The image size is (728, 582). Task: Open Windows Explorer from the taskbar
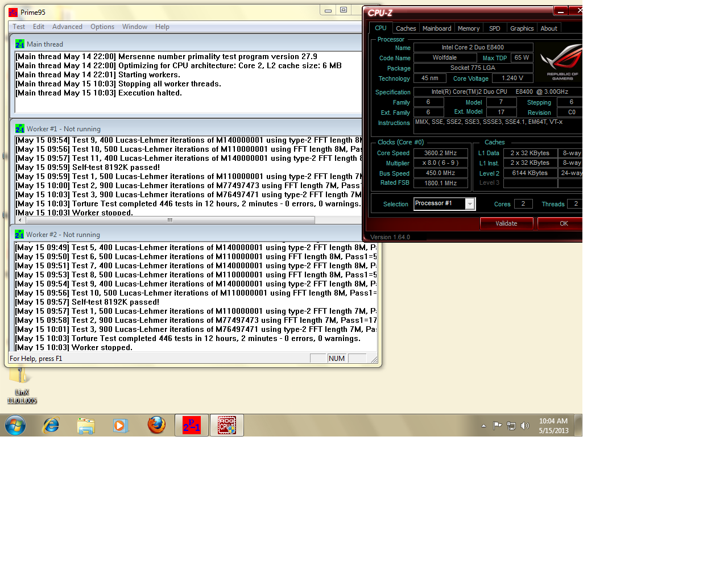pos(86,425)
